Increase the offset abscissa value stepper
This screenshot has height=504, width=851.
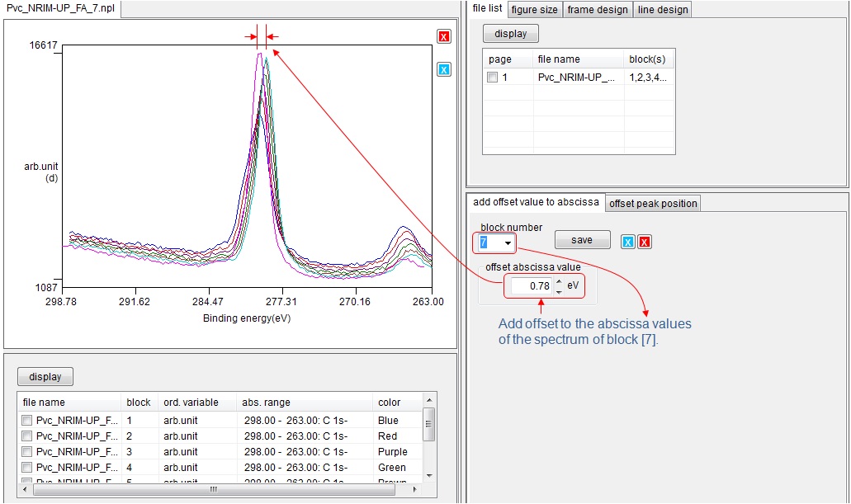559,281
